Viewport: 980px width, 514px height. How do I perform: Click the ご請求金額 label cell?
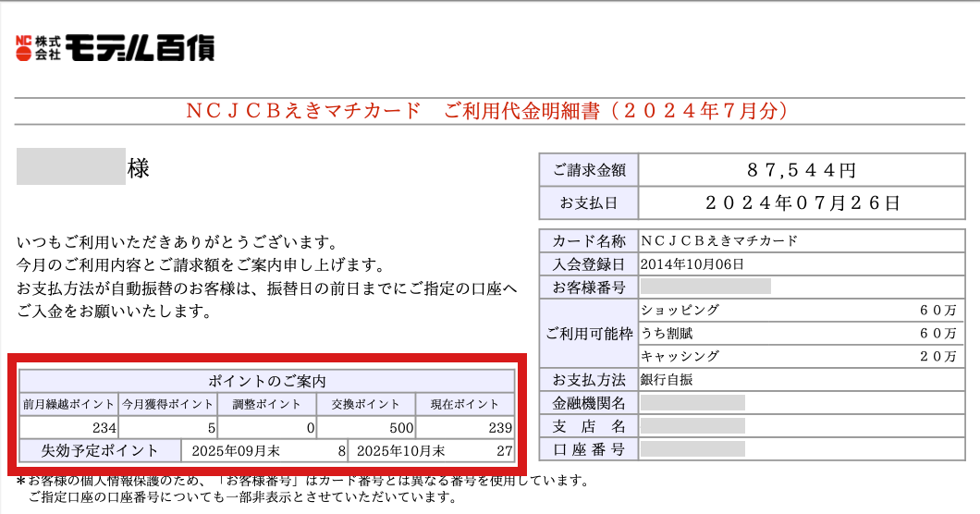coord(589,170)
